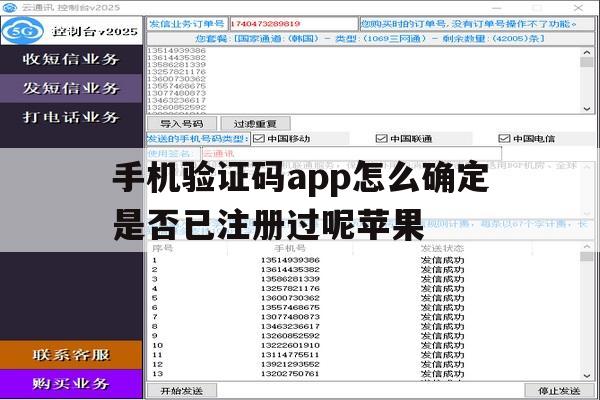
Task: Select table row with number 13202750761
Action: tap(364, 374)
